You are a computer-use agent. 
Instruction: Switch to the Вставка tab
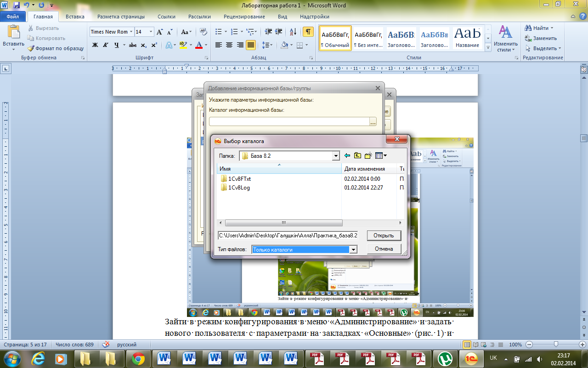click(x=75, y=17)
